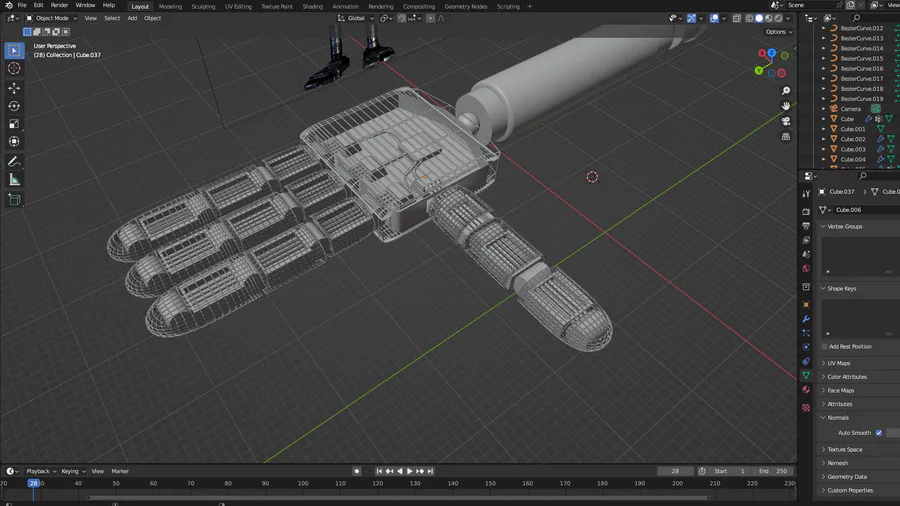
Task: Open the timeline Marker menu
Action: click(120, 471)
